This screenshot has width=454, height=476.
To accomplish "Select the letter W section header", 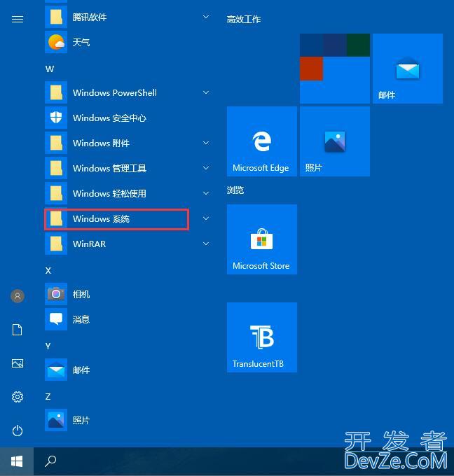I will [50, 69].
